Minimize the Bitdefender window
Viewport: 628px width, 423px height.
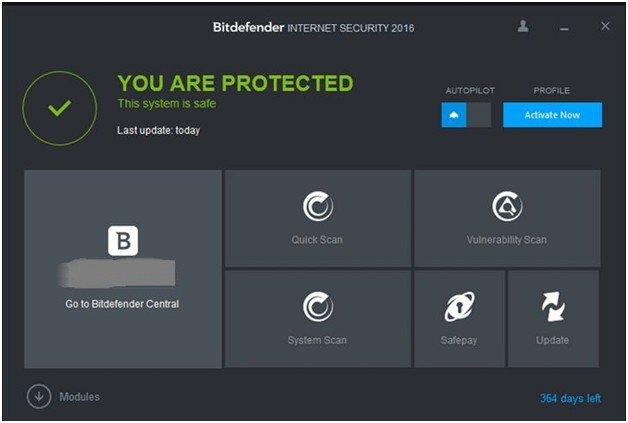(x=564, y=28)
